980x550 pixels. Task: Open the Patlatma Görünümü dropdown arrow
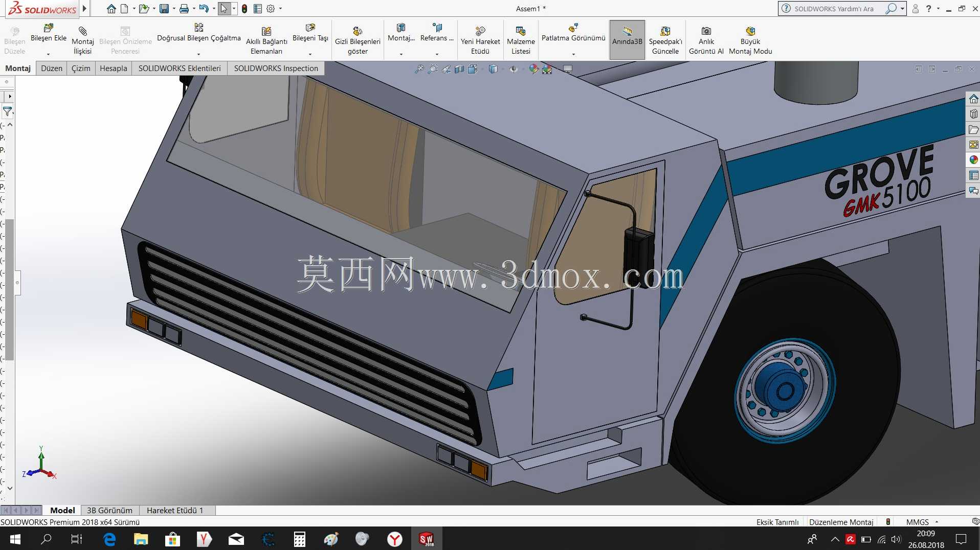click(573, 54)
